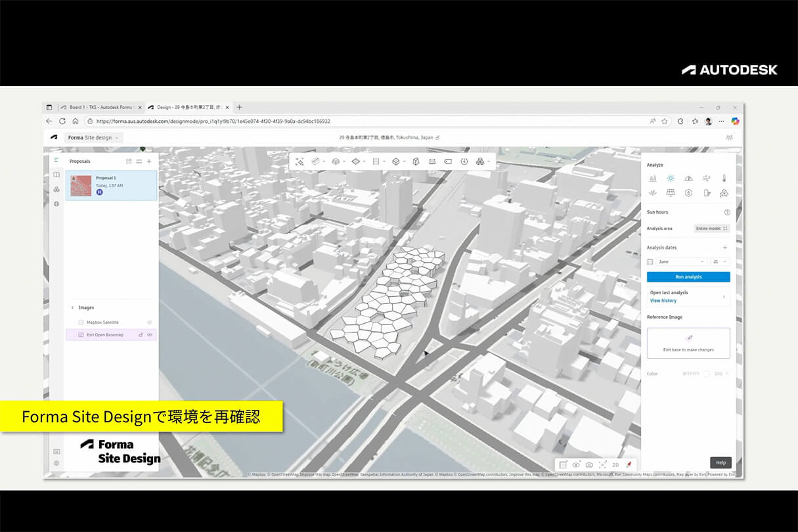Click the compare proposals icon
This screenshot has width=798, height=532.
tap(129, 161)
